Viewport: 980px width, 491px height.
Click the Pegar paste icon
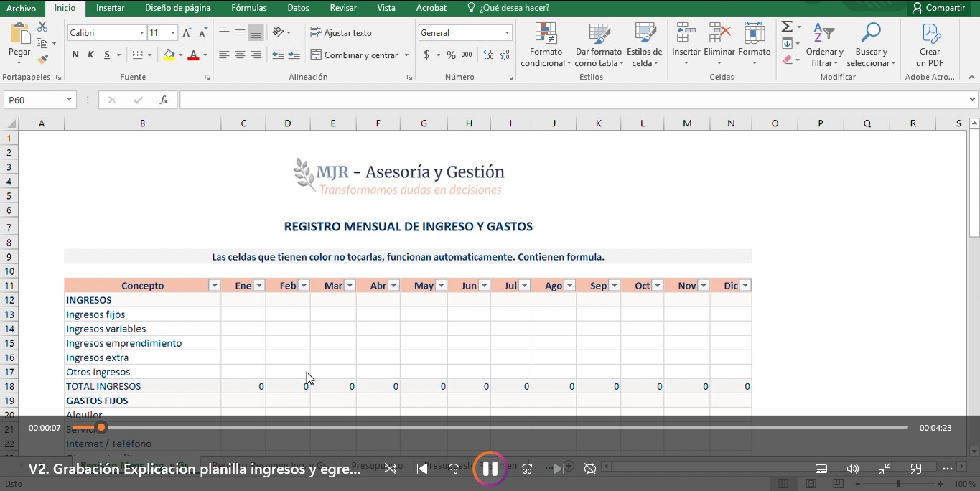click(20, 34)
